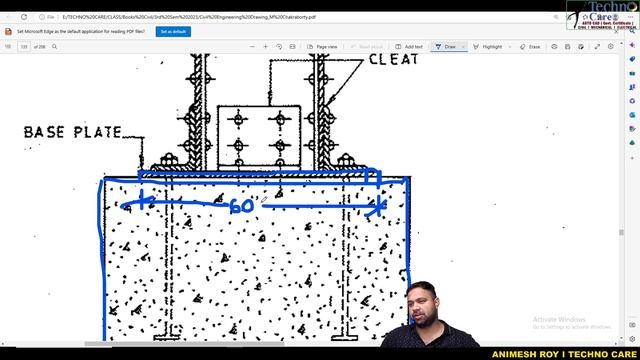
Task: Click the vertical scrollbar thumb
Action: (x=621, y=232)
